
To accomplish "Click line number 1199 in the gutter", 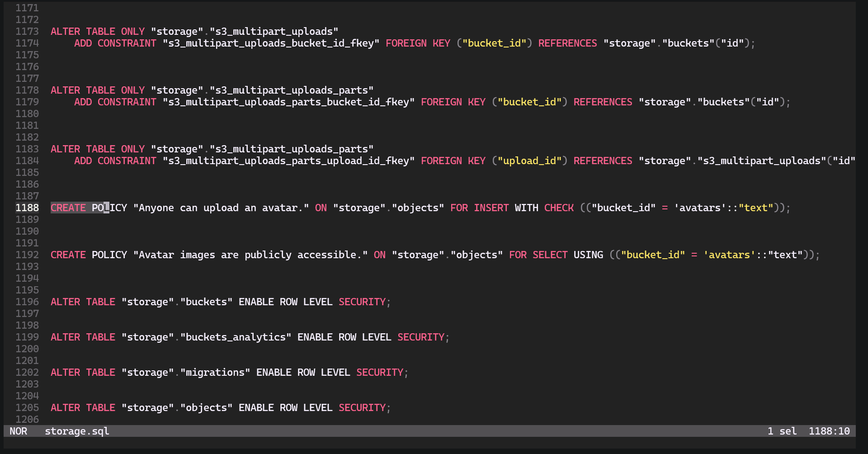I will 27,337.
